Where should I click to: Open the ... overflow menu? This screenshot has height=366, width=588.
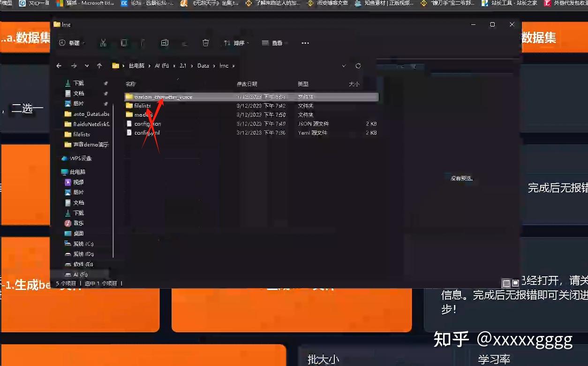pos(305,43)
